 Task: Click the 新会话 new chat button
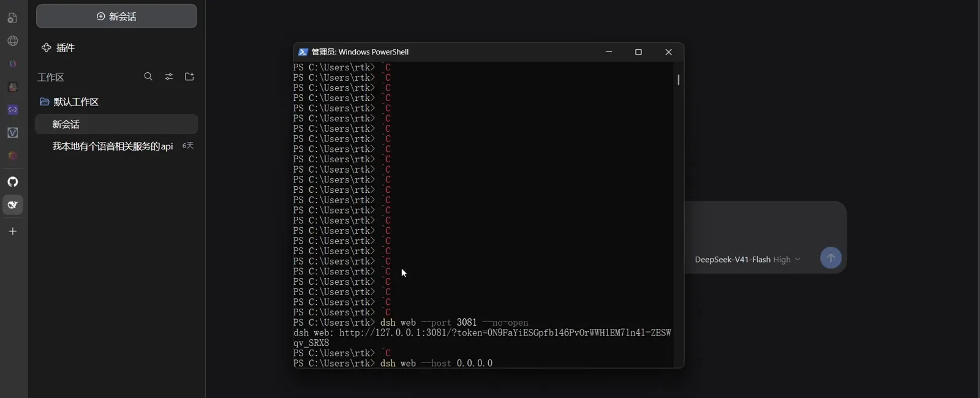click(116, 17)
